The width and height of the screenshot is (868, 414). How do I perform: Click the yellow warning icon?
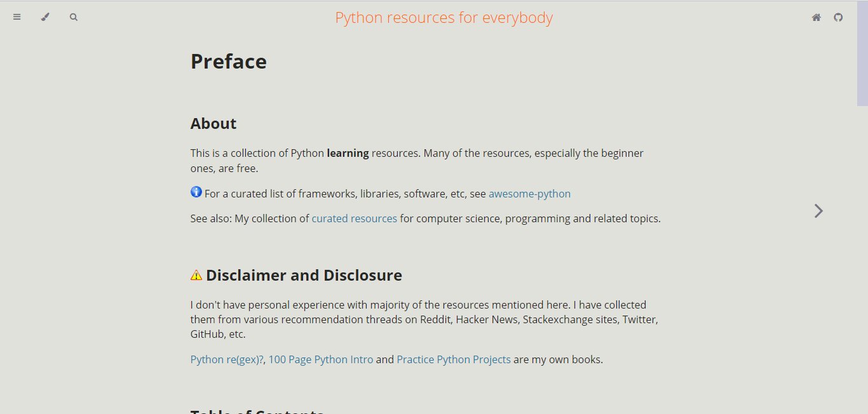(x=196, y=275)
